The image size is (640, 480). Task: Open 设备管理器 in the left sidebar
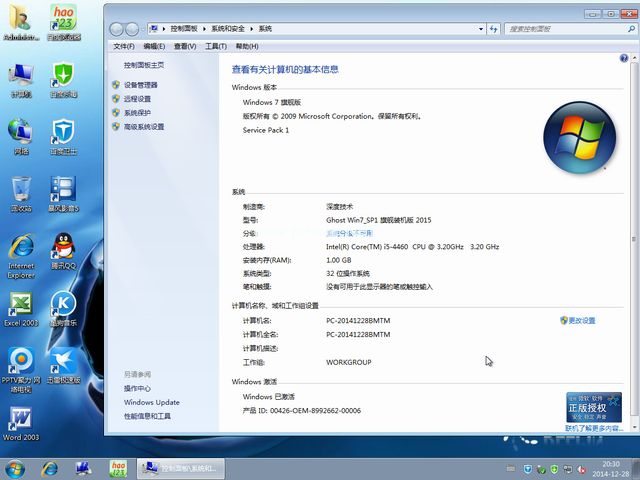click(140, 85)
